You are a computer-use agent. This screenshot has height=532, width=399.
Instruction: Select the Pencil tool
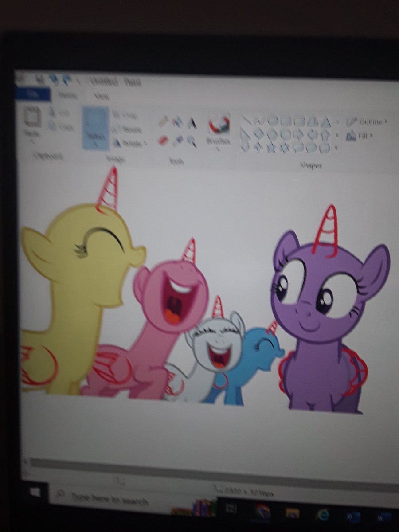click(164, 121)
